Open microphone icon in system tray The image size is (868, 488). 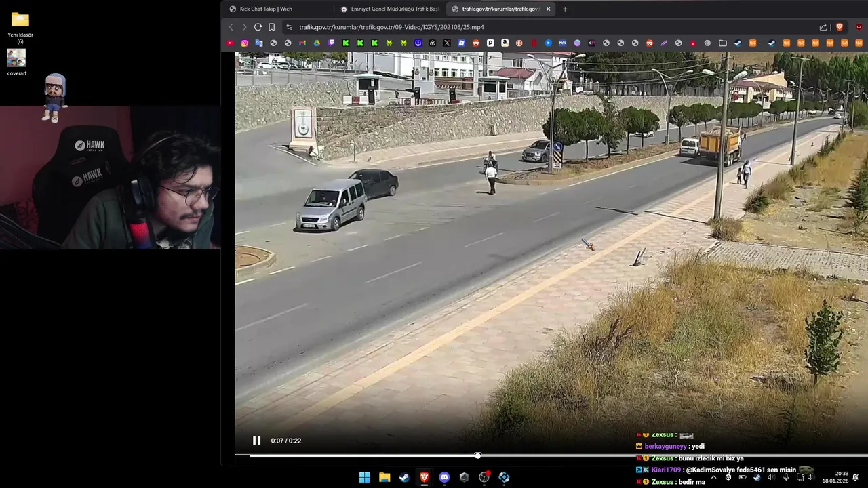786,477
